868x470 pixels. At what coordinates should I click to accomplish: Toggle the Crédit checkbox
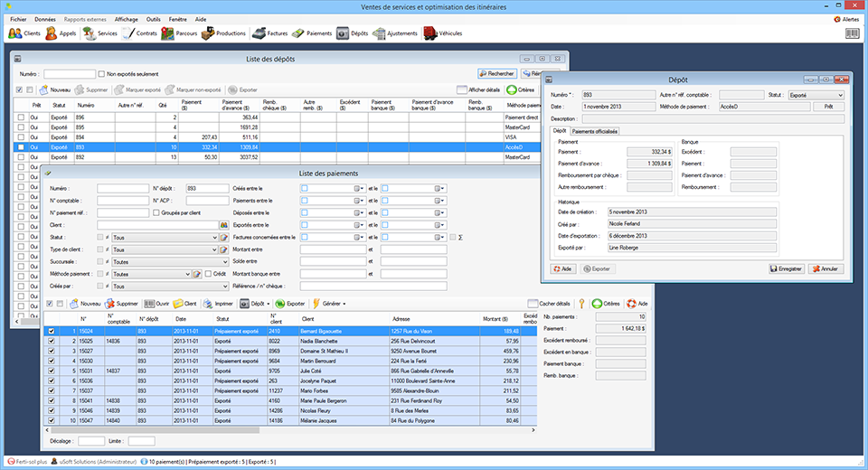[208, 274]
